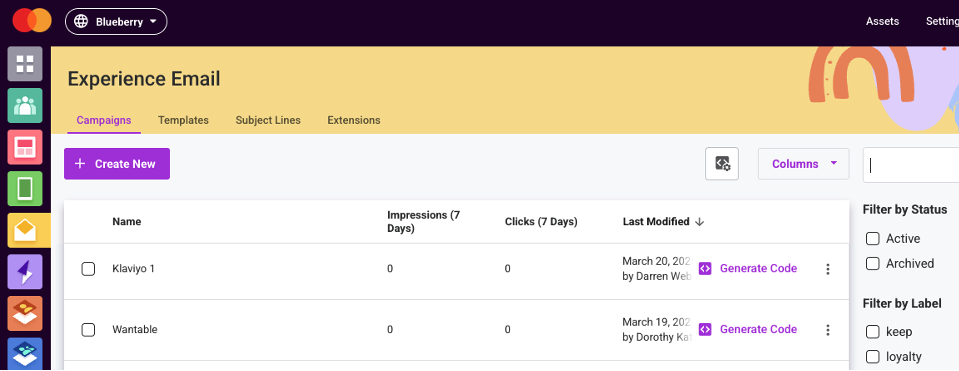The image size is (959, 371).
Task: Open the three-dot menu for Klaviyo 1
Action: (828, 269)
